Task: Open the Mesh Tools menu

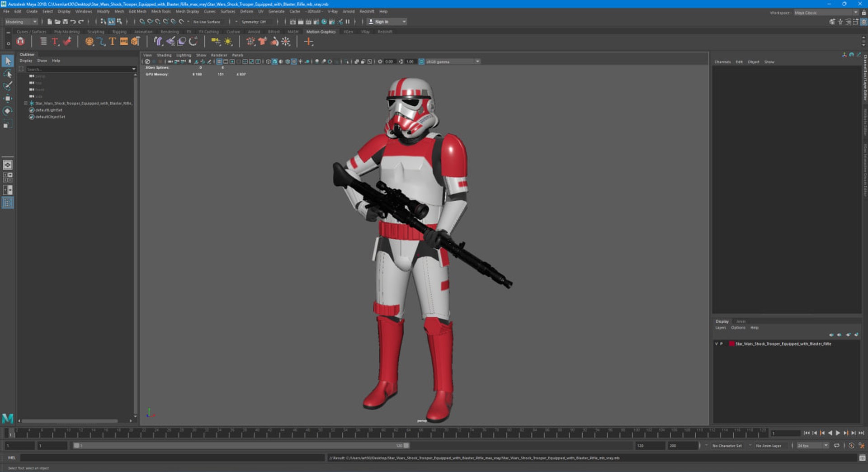Action: pos(161,11)
